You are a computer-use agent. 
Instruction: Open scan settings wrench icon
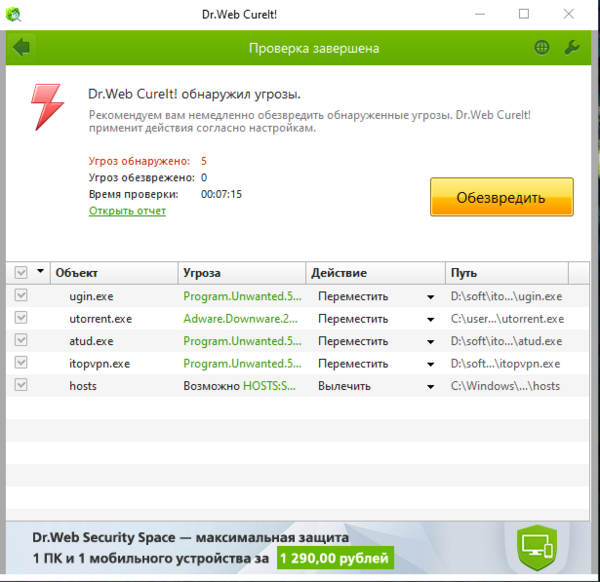pos(572,48)
